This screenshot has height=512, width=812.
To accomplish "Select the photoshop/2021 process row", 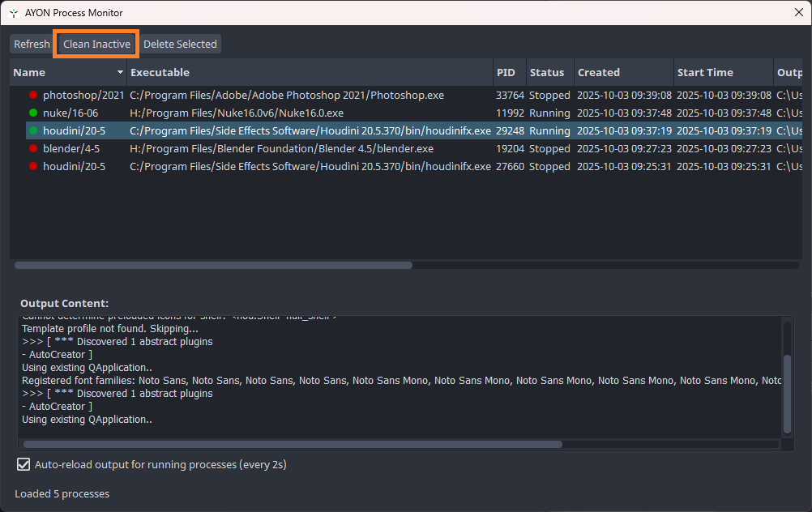I will tap(414, 96).
